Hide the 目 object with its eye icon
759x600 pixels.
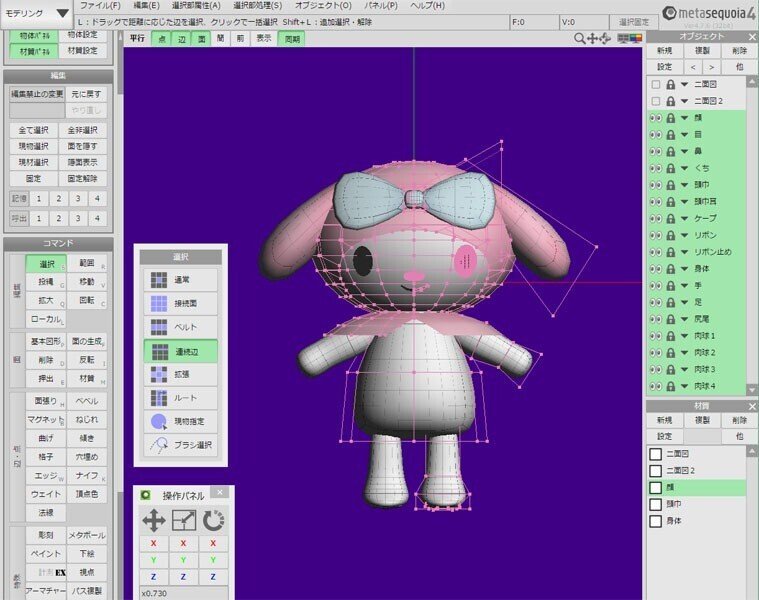pos(655,135)
